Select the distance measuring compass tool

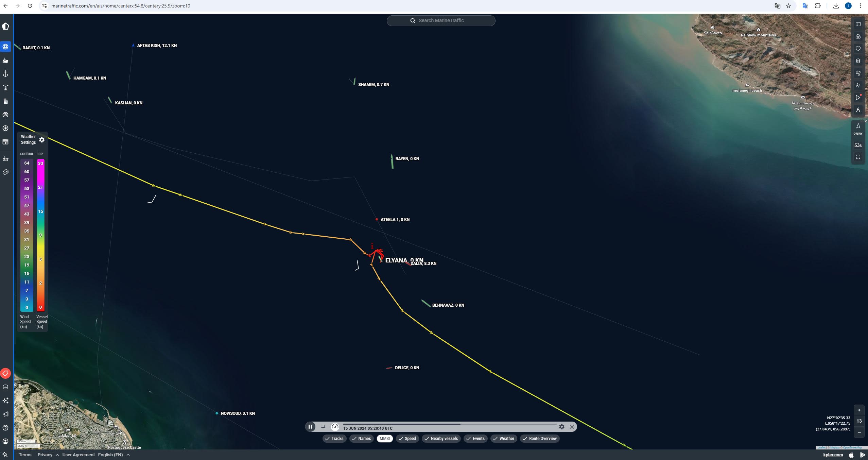(858, 110)
